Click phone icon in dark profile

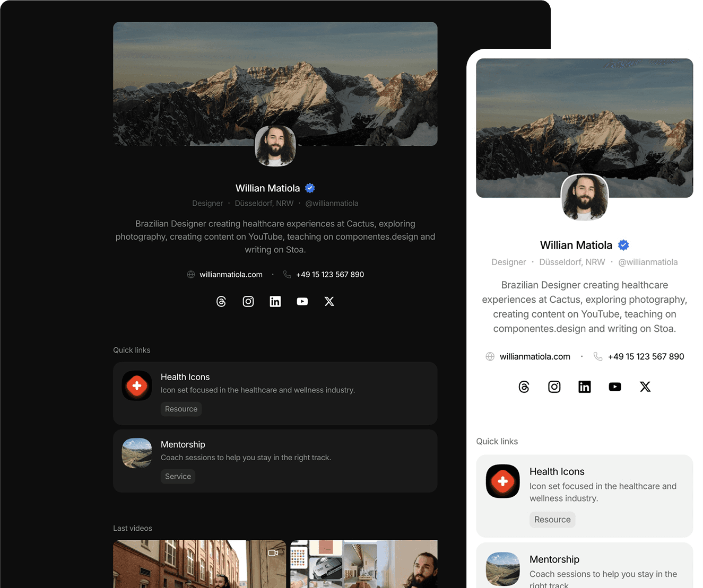click(x=287, y=275)
